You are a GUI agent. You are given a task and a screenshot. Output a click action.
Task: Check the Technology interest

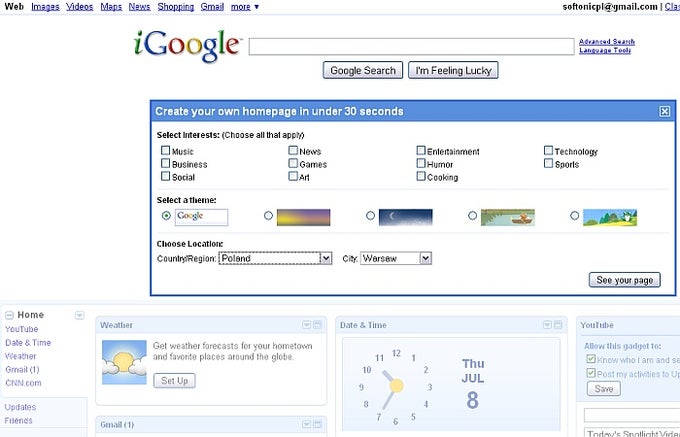548,150
